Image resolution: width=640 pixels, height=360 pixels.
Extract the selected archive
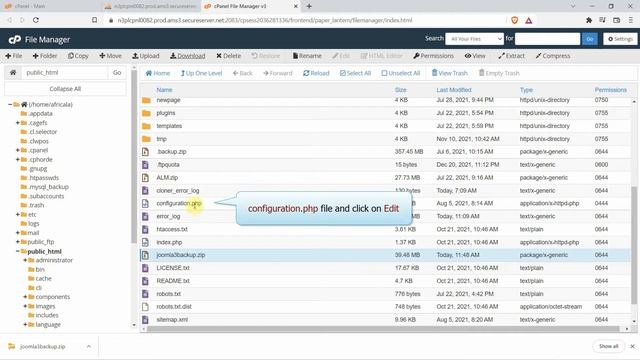click(x=511, y=56)
